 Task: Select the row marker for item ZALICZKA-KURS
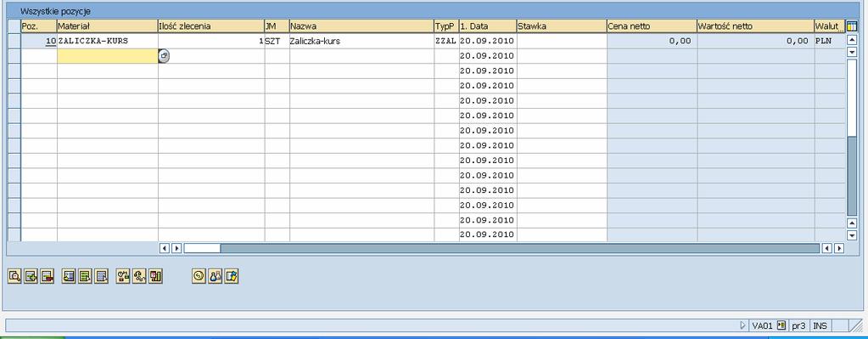14,41
